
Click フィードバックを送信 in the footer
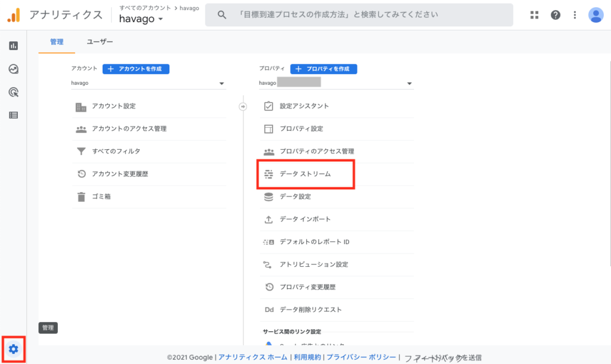click(x=443, y=358)
